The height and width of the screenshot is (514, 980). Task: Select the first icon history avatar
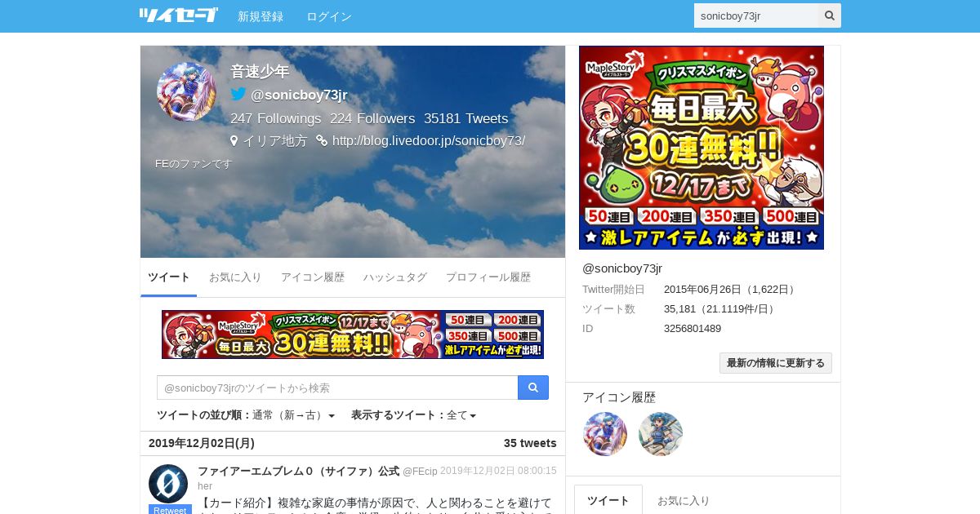pyautogui.click(x=605, y=434)
